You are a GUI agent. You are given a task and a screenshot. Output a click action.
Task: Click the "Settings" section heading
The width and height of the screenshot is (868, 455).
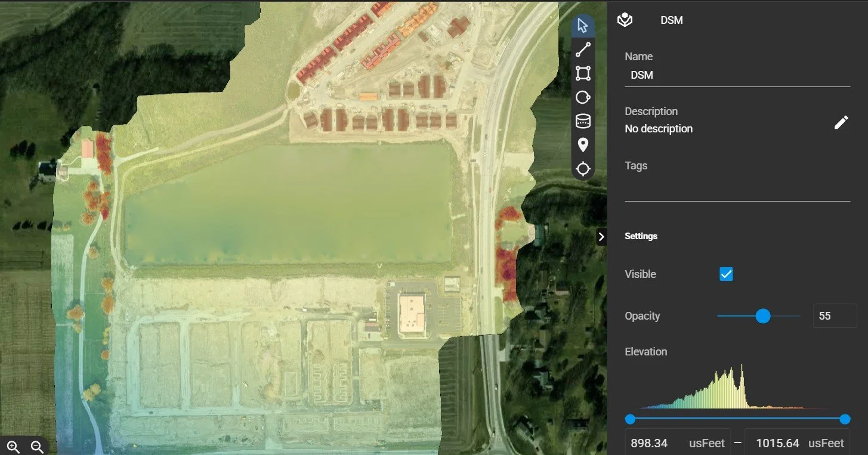pos(641,236)
